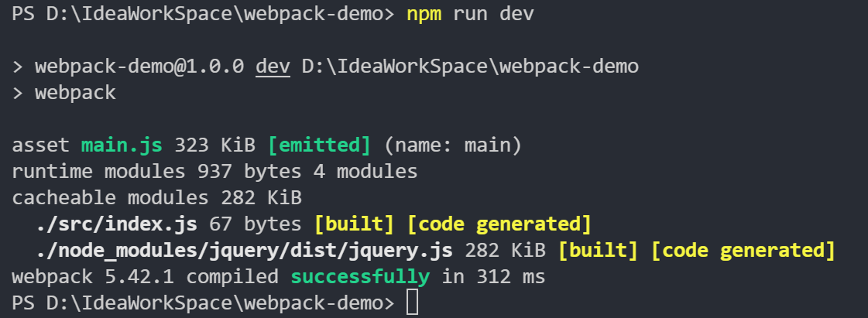Click '[code generated]' on index.js row

tap(500, 225)
